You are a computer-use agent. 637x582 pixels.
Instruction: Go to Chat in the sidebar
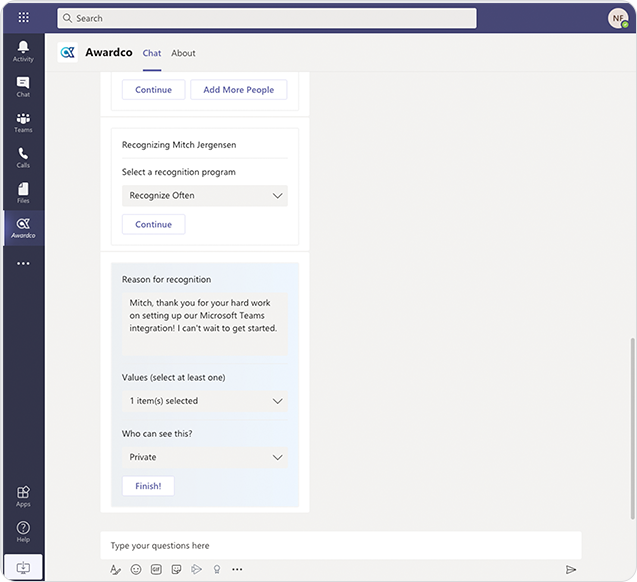pyautogui.click(x=23, y=87)
